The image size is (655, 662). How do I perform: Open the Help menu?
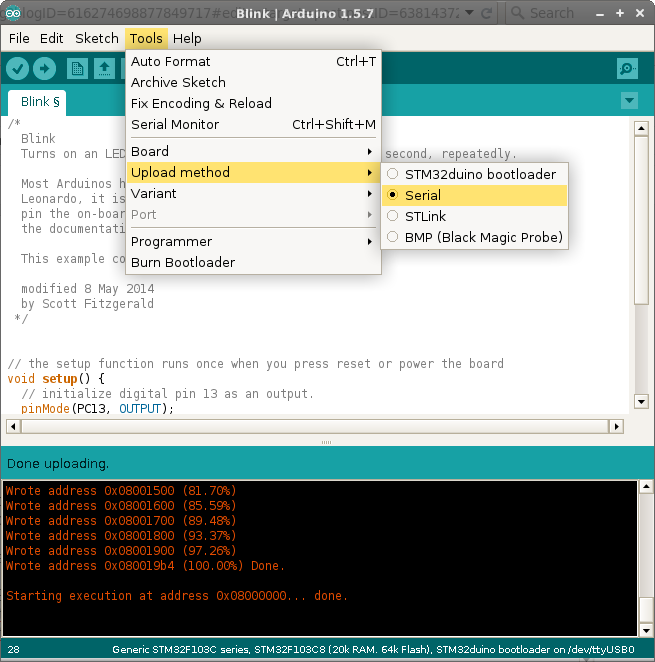187,38
